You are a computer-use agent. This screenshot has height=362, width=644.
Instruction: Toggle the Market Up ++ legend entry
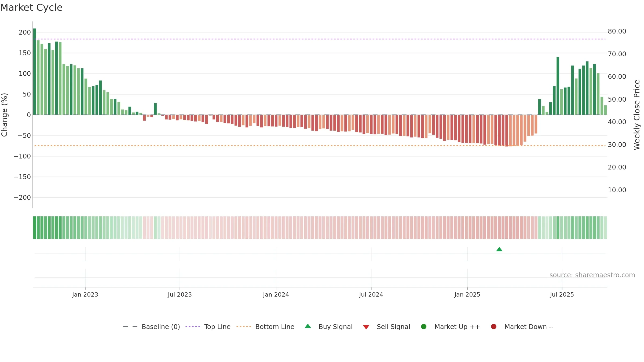[x=451, y=327]
